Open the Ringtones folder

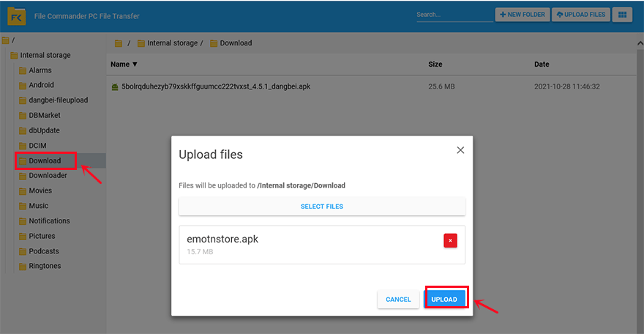click(x=45, y=266)
